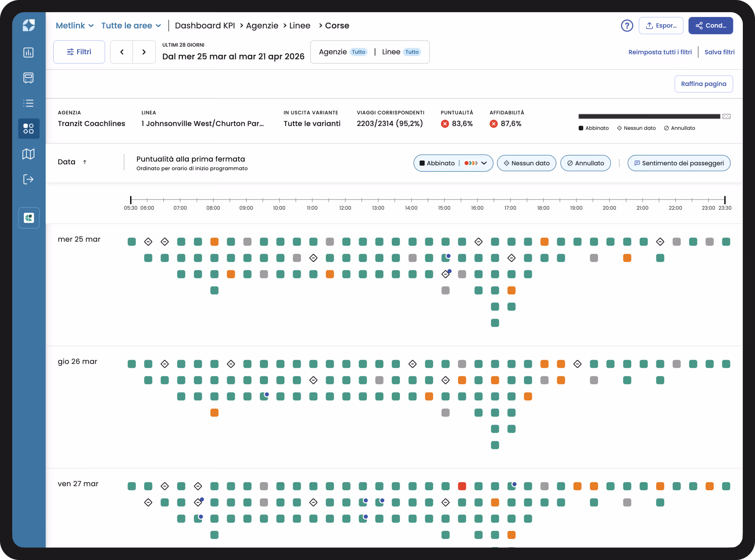Open the green leaf app icon in sidebar
The height and width of the screenshot is (560, 755).
click(29, 218)
